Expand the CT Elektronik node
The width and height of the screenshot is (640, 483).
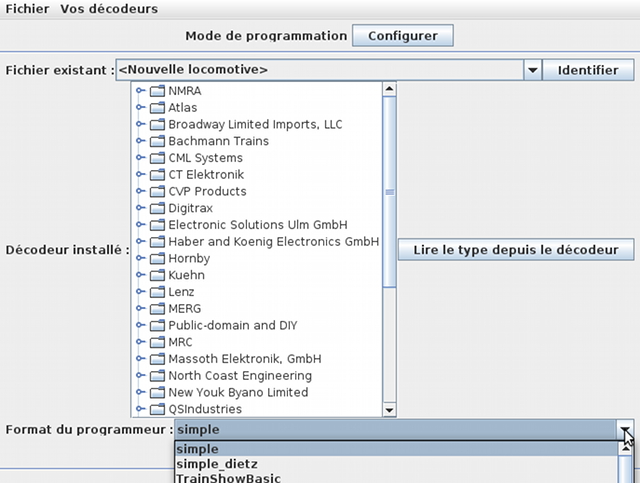pyautogui.click(x=140, y=174)
